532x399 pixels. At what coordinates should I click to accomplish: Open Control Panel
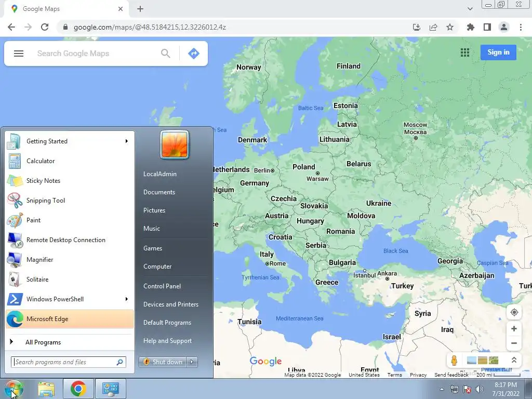[162, 286]
